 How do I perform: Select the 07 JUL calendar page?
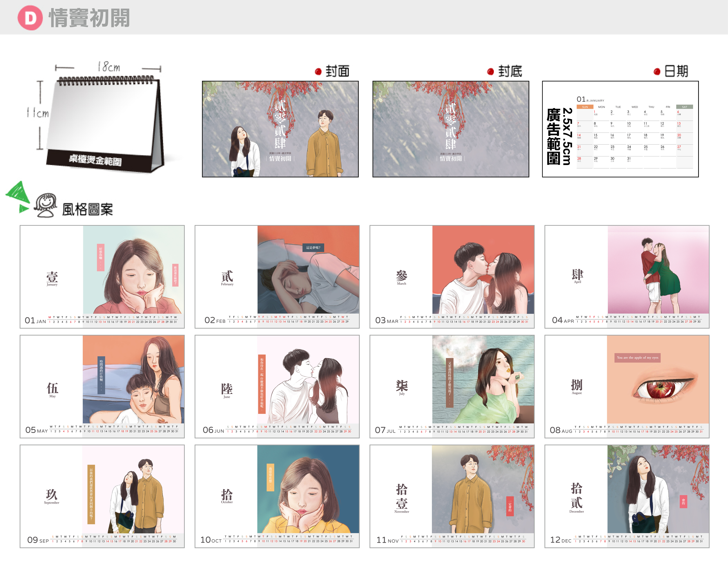[x=452, y=386]
